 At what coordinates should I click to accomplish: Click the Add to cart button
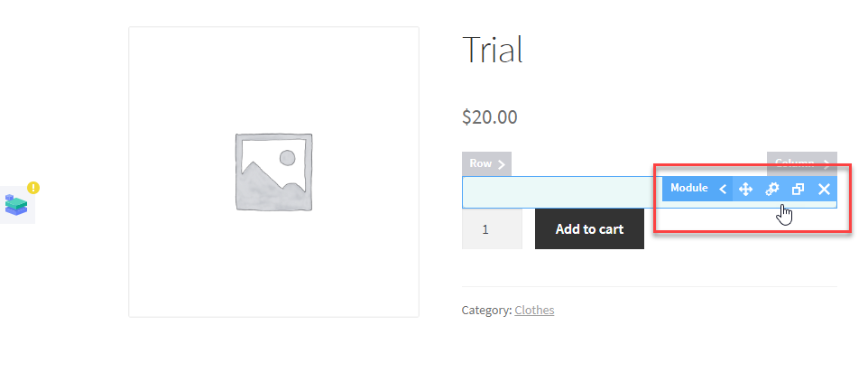(x=589, y=228)
